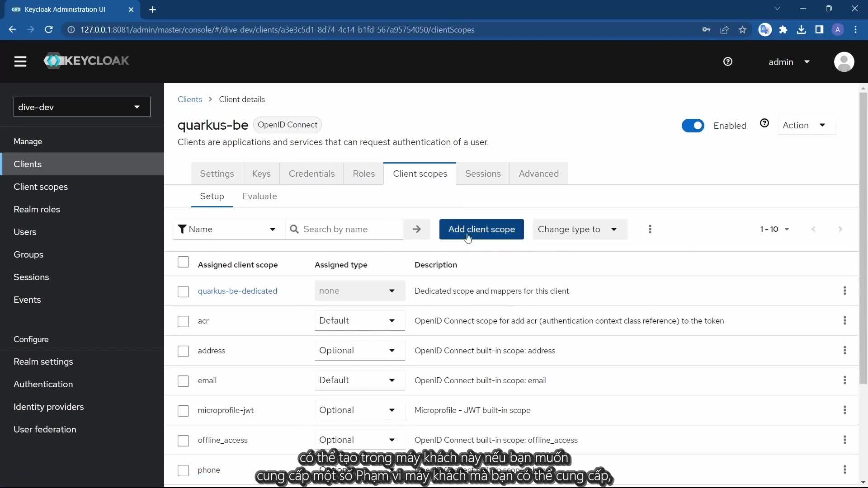The image size is (868, 488).
Task: Open toolbar kebab menu beside Change type
Action: (650, 229)
